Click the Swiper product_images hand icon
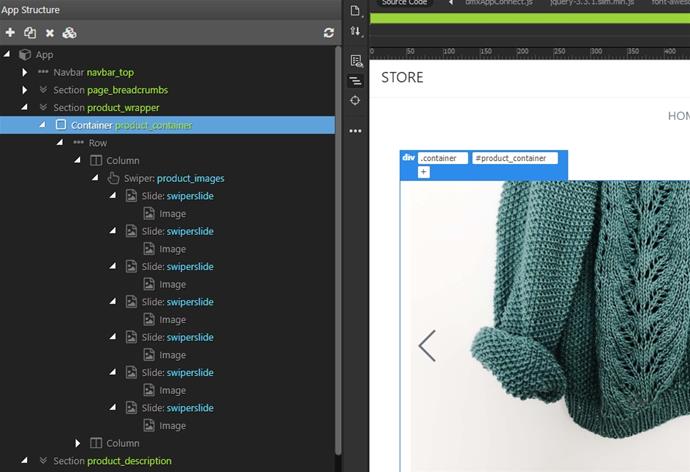 click(113, 178)
